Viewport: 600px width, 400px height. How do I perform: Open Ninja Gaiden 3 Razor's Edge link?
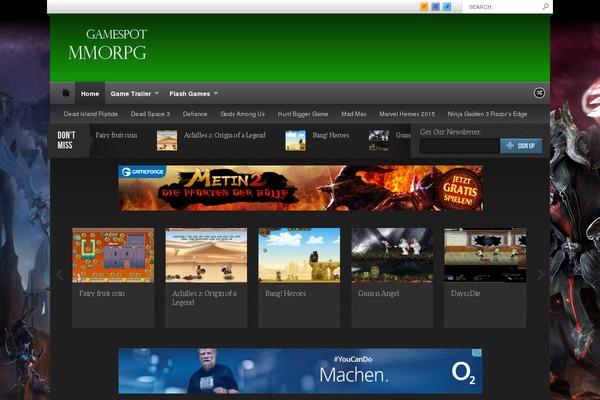coord(487,114)
